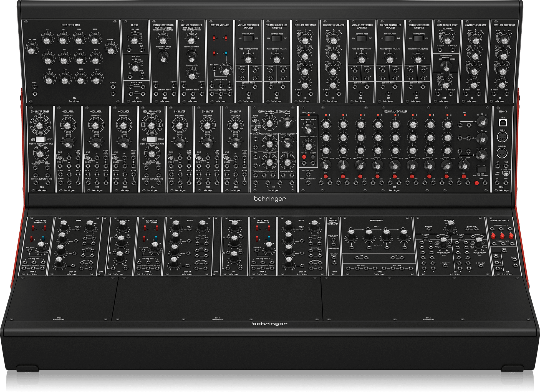Select the MIDI IN connector on the CM1A
Image resolution: width=540 pixels, height=392 pixels.
click(x=502, y=137)
